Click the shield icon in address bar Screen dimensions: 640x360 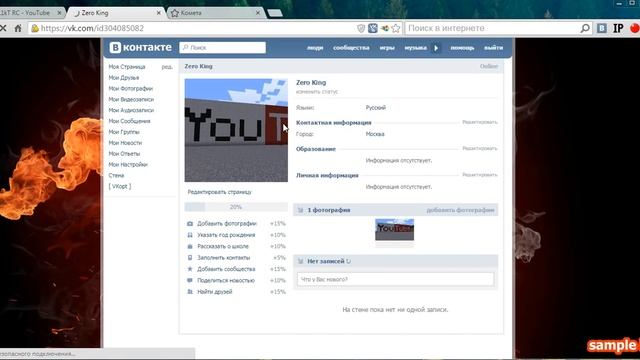[361, 28]
